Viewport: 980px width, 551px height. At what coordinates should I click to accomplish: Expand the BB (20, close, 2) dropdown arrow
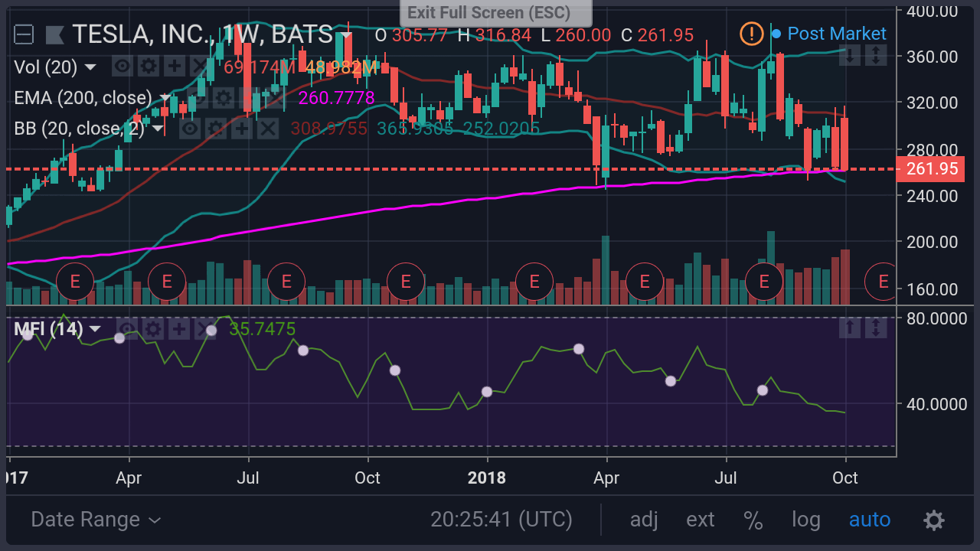(157, 129)
